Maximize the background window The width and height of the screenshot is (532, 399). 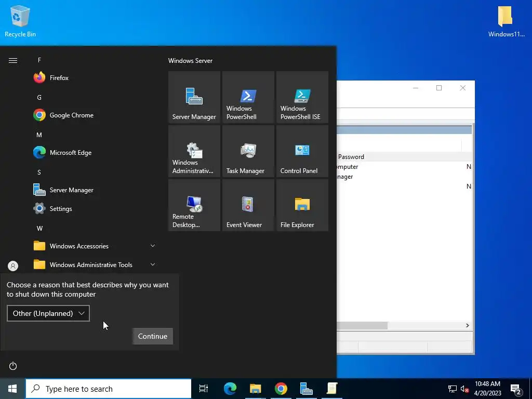point(439,88)
